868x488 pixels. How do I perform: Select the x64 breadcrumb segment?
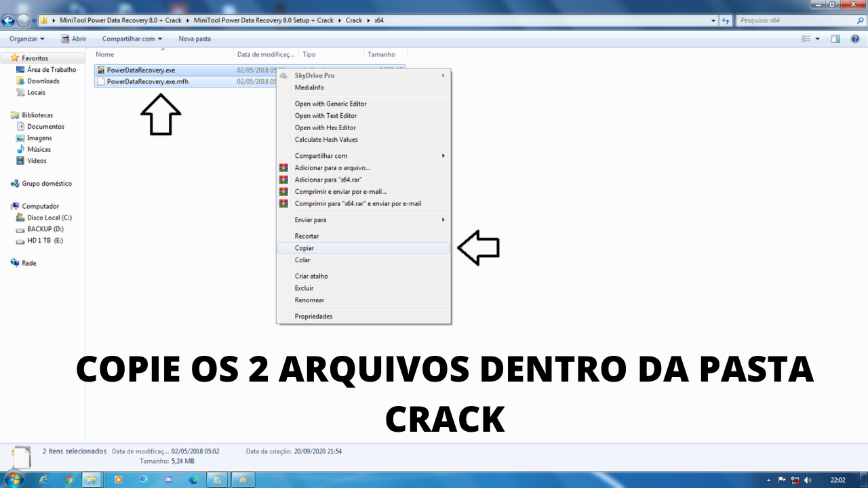click(x=379, y=20)
